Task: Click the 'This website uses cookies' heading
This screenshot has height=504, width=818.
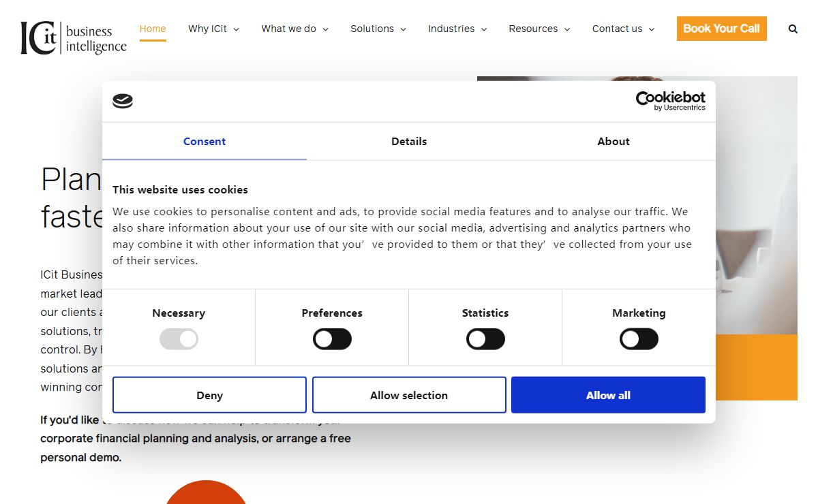Action: [180, 190]
